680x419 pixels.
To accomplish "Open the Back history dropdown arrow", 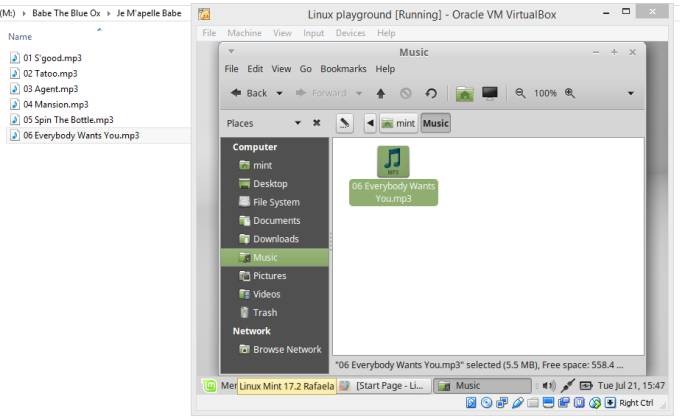I will [280, 93].
